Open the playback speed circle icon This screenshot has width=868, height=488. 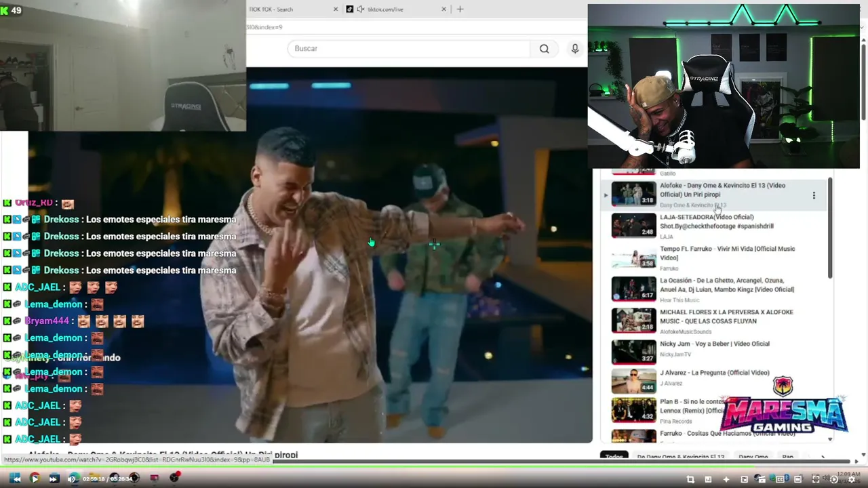(833, 479)
